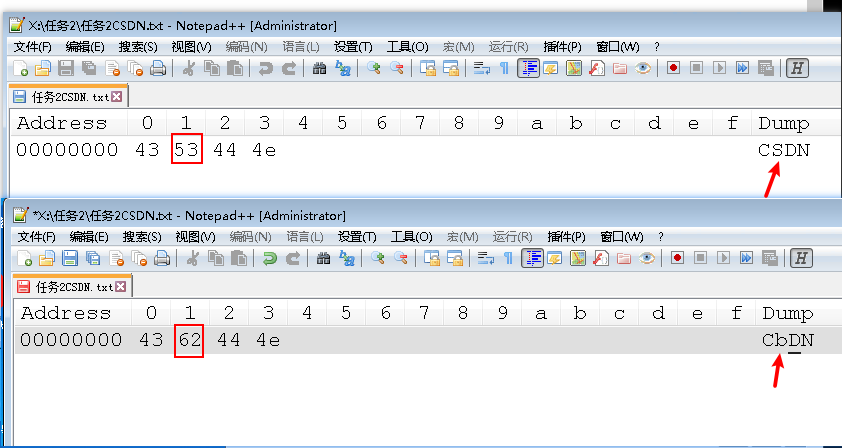Start macro recording in the CbDN window

tap(677, 258)
